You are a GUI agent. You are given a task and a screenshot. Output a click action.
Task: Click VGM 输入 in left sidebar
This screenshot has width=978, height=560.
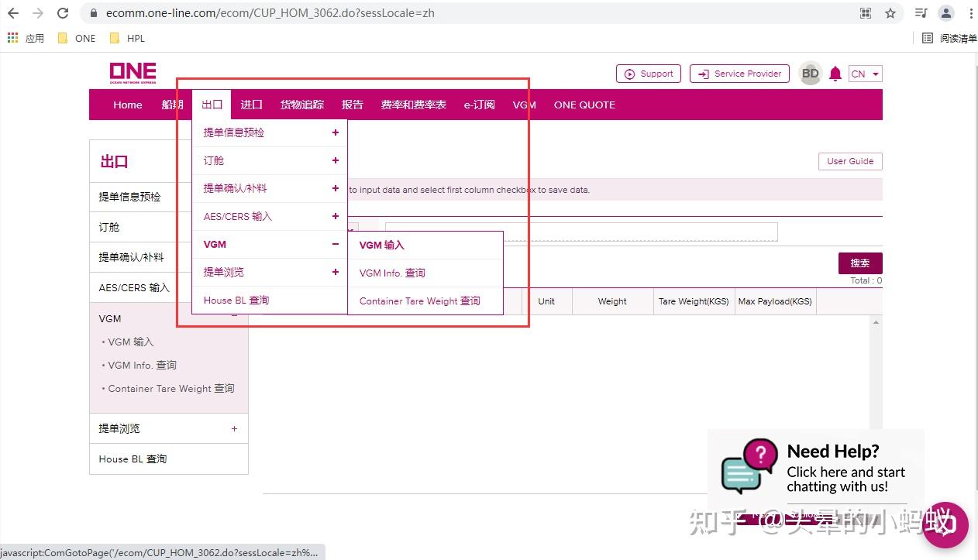131,342
